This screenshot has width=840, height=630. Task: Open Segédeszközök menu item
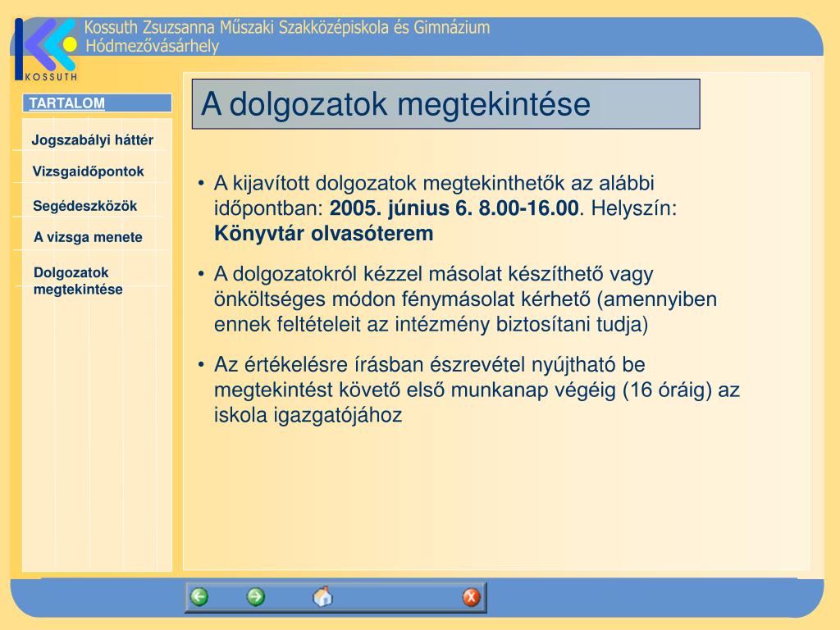click(x=84, y=206)
